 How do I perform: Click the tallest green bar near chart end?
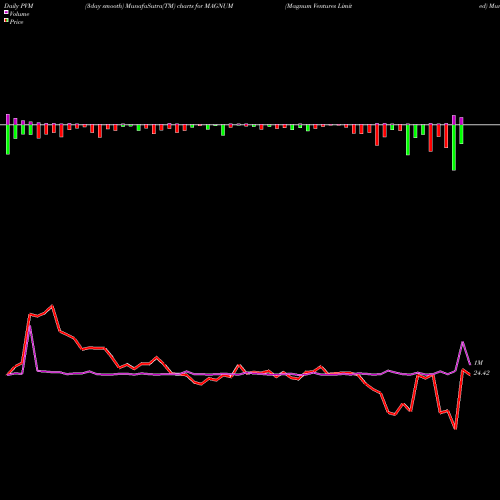tap(454, 148)
